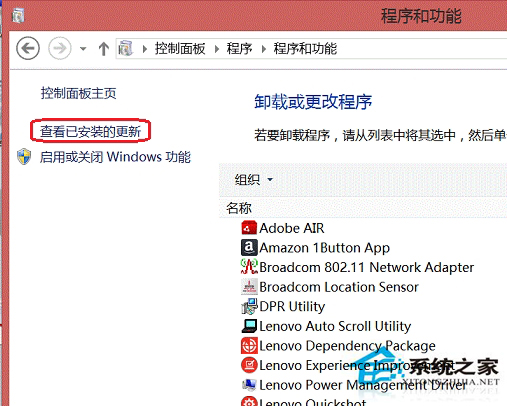507x406 pixels.
Task: Select Lenovo Dependency Package entry
Action: 347,346
